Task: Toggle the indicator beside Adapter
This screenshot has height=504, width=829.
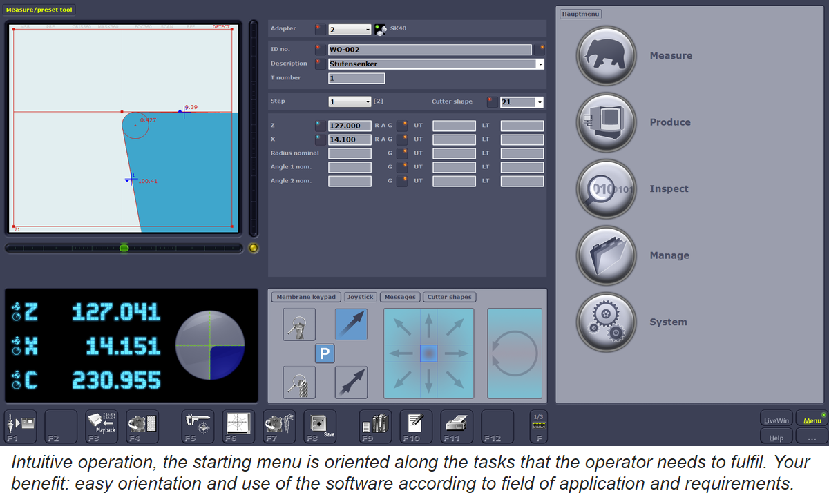Action: [x=319, y=29]
